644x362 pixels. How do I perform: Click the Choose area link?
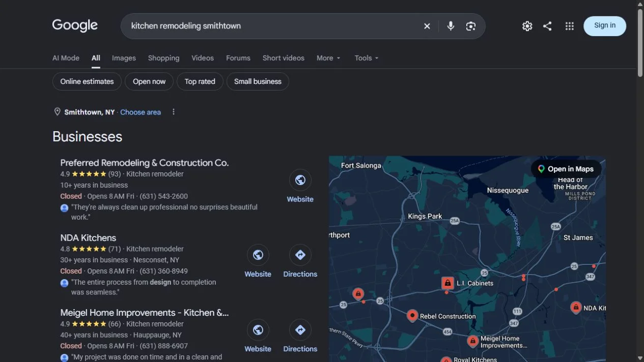(x=141, y=112)
